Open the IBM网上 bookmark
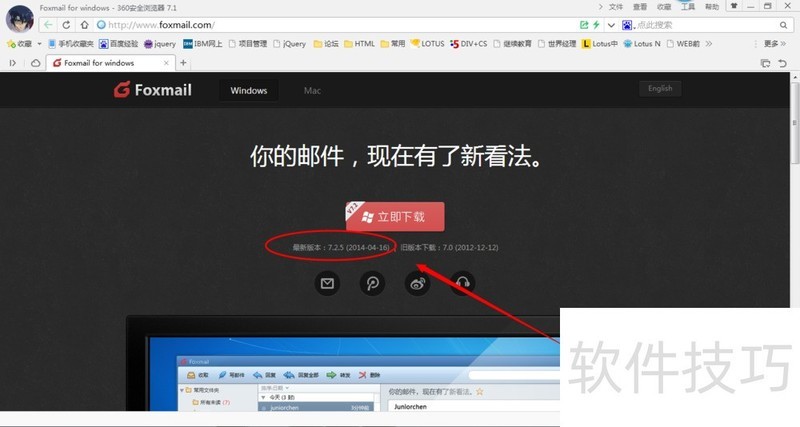 [203, 44]
